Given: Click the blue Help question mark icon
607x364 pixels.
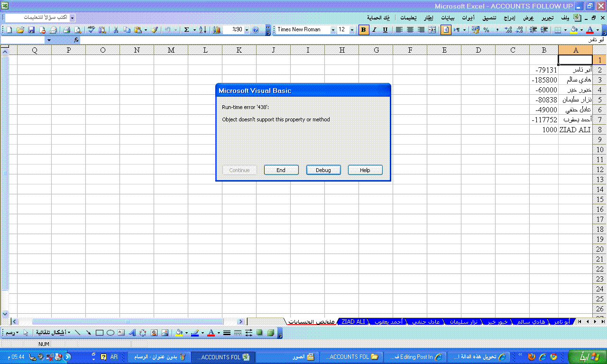Looking at the screenshot, I should pos(256,29).
